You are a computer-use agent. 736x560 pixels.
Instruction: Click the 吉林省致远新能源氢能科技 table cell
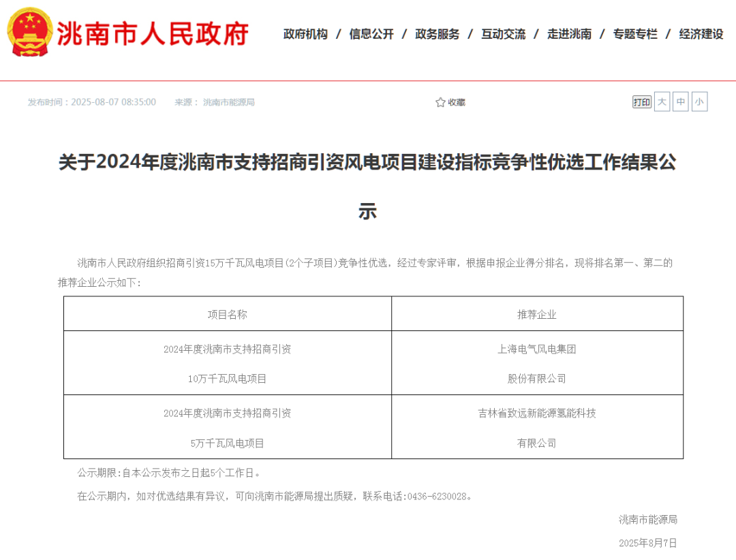[537, 427]
